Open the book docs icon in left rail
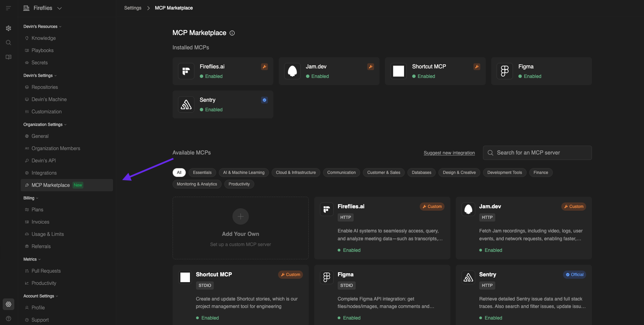The width and height of the screenshot is (644, 325). tap(9, 57)
